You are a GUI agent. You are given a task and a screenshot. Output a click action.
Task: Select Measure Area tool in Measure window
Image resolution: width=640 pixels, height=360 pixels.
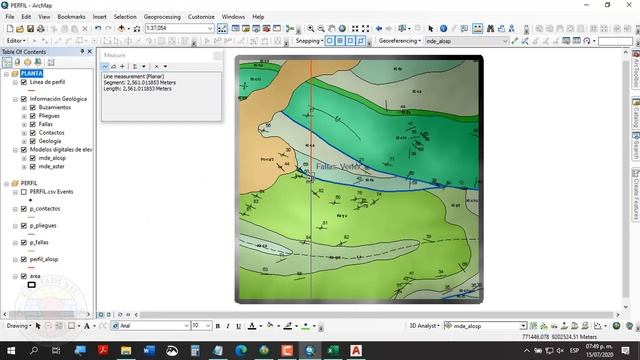[x=113, y=66]
